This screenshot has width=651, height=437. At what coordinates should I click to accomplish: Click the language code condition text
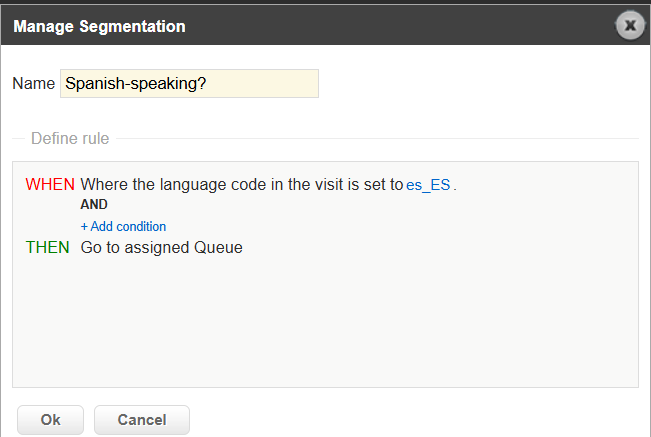[x=241, y=185]
